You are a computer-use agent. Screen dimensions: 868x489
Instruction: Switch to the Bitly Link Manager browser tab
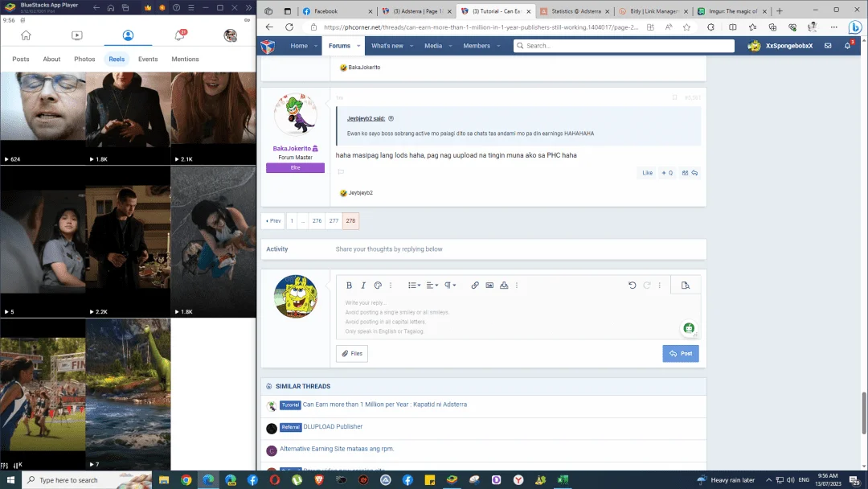(653, 11)
